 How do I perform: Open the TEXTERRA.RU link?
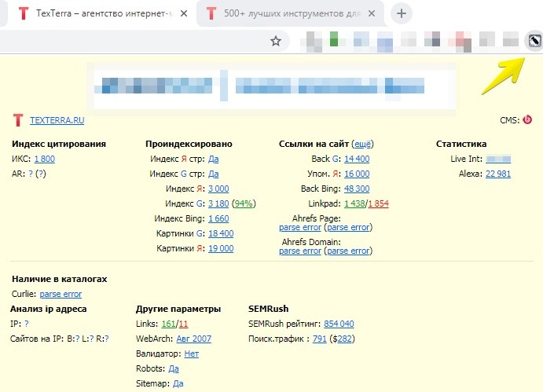[x=57, y=120]
